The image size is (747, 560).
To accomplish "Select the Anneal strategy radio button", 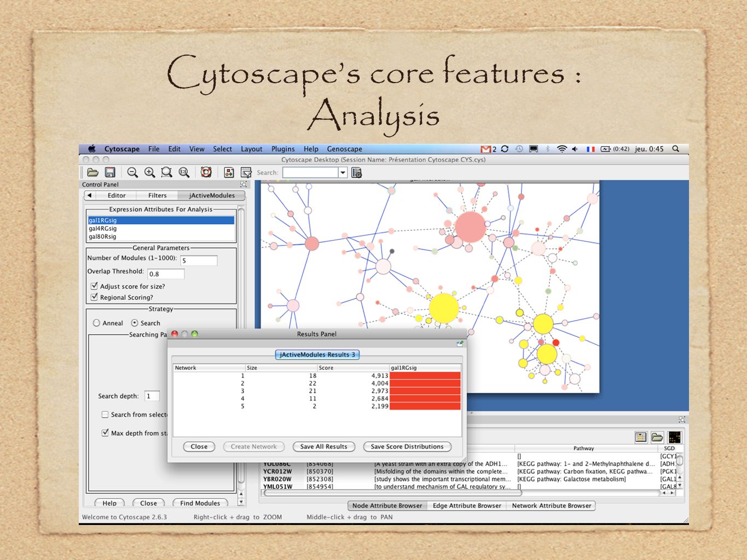I will 96,323.
